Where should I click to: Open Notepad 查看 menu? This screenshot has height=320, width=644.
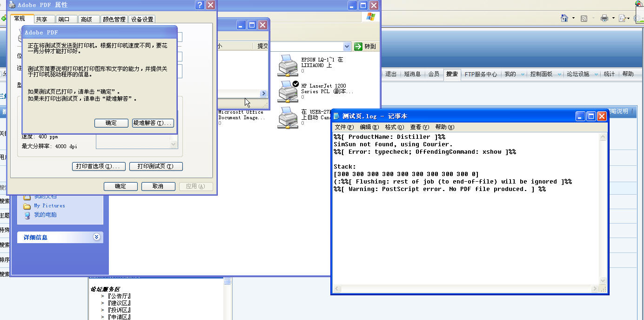point(420,127)
